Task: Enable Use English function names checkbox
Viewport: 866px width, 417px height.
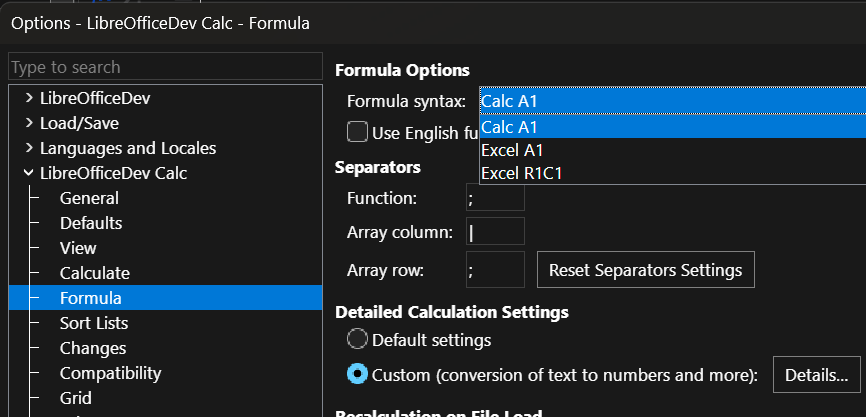Action: (x=357, y=133)
